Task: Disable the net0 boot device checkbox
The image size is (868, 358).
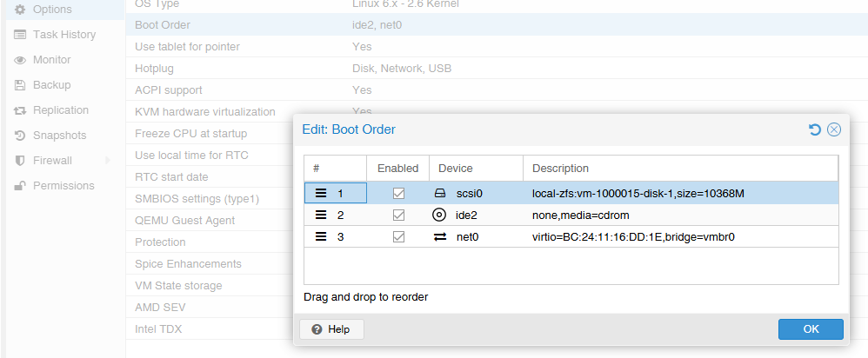Action: coord(398,237)
